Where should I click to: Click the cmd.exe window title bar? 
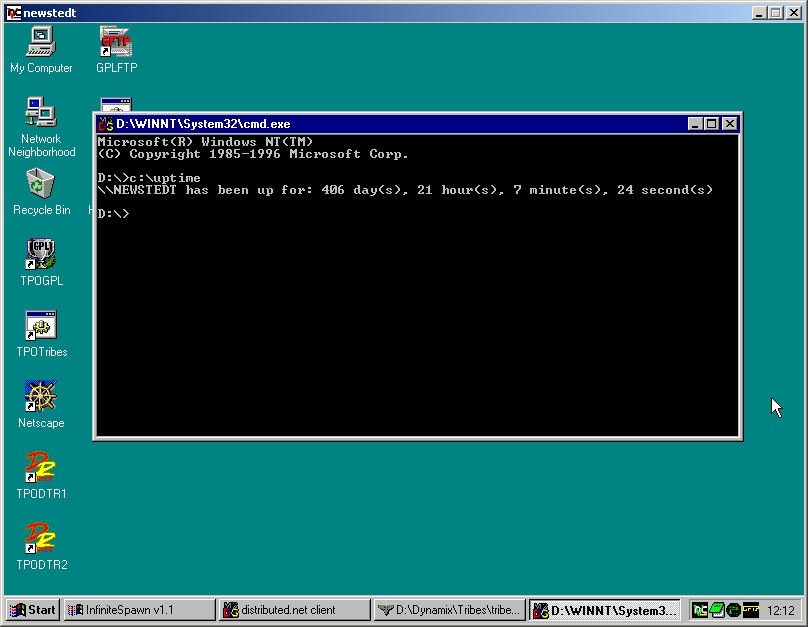tap(400, 124)
